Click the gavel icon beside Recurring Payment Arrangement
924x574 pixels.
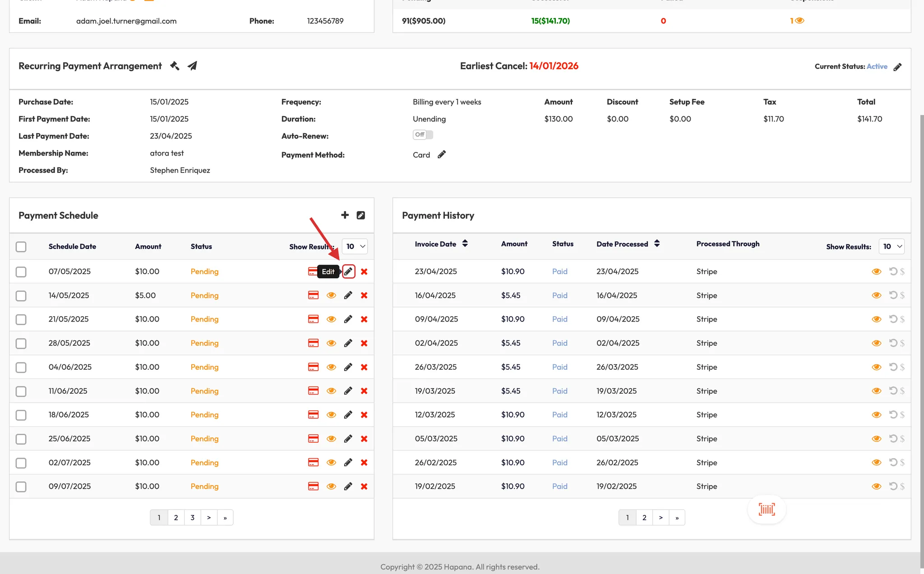(175, 66)
